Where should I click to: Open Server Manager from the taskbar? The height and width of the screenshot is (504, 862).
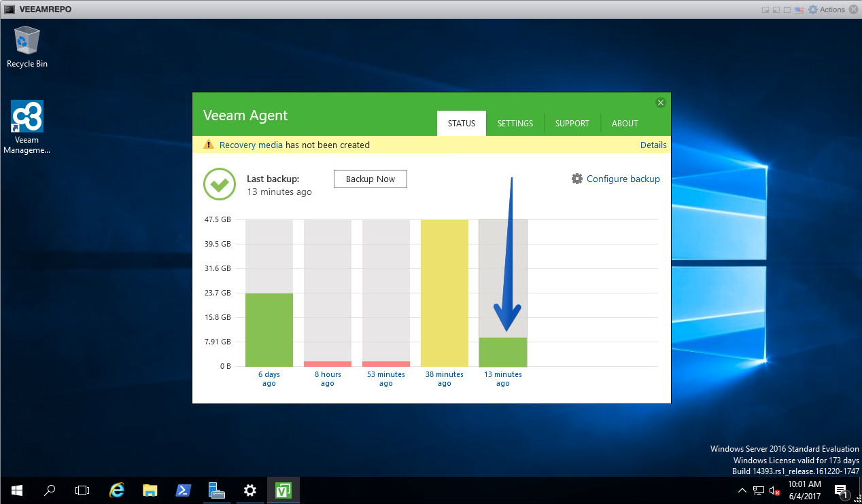pos(217,490)
